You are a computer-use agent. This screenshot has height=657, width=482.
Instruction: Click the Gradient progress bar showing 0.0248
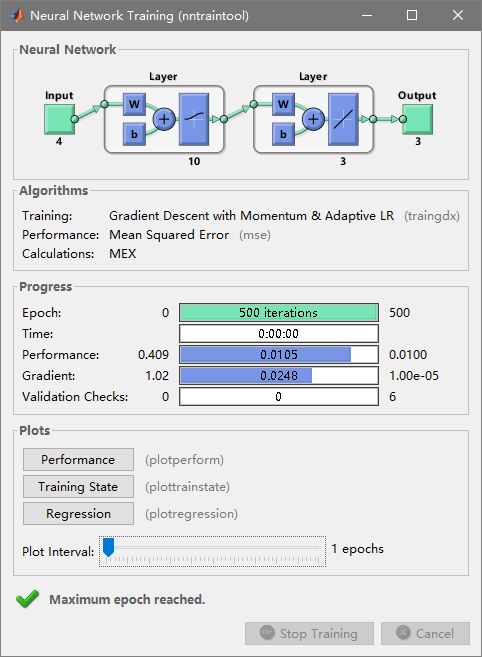point(279,375)
